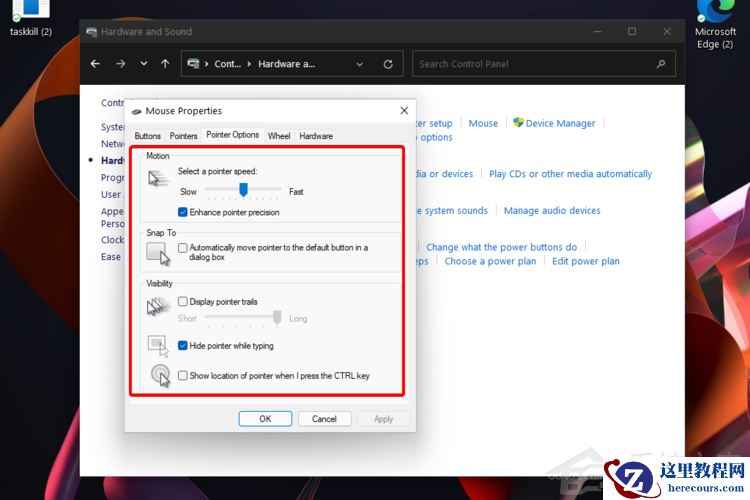
Task: Open the Wheel tab
Action: (279, 136)
